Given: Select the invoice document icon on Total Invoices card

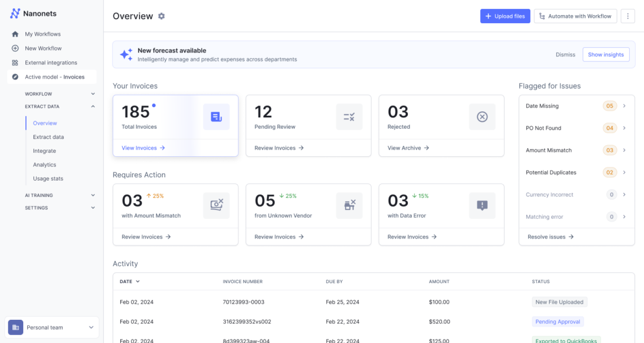Looking at the screenshot, I should click(216, 116).
